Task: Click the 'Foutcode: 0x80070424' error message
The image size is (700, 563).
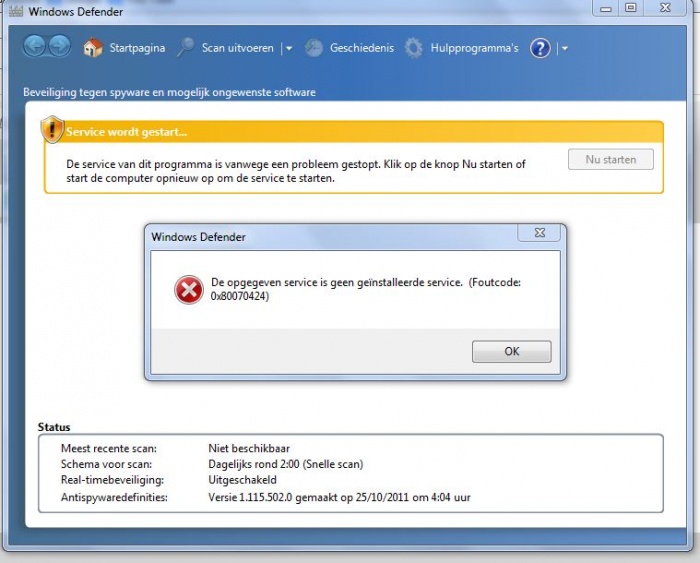Action: (x=366, y=289)
